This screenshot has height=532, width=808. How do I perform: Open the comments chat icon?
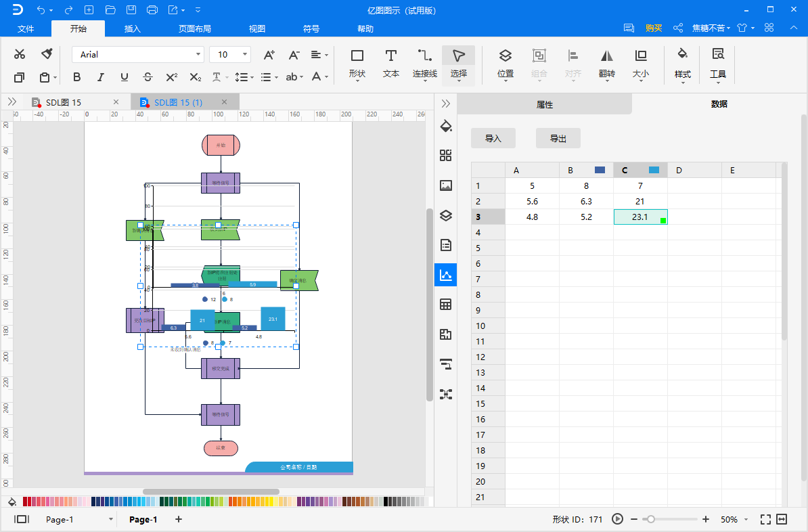point(629,28)
